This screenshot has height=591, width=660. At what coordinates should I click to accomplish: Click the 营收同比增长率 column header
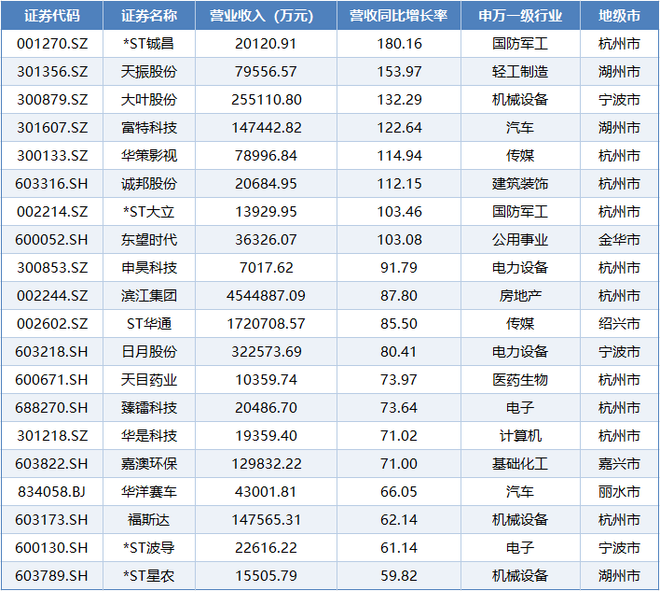[x=398, y=16]
